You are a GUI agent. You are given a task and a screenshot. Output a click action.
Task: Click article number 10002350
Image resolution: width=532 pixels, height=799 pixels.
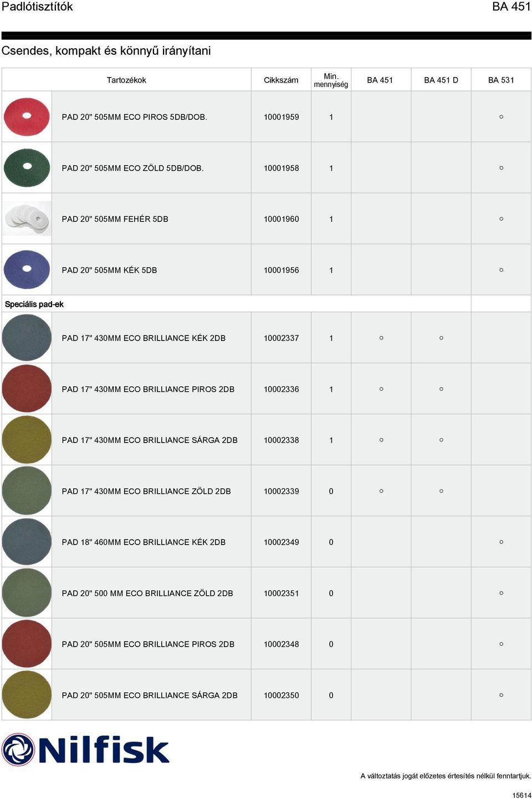click(282, 695)
